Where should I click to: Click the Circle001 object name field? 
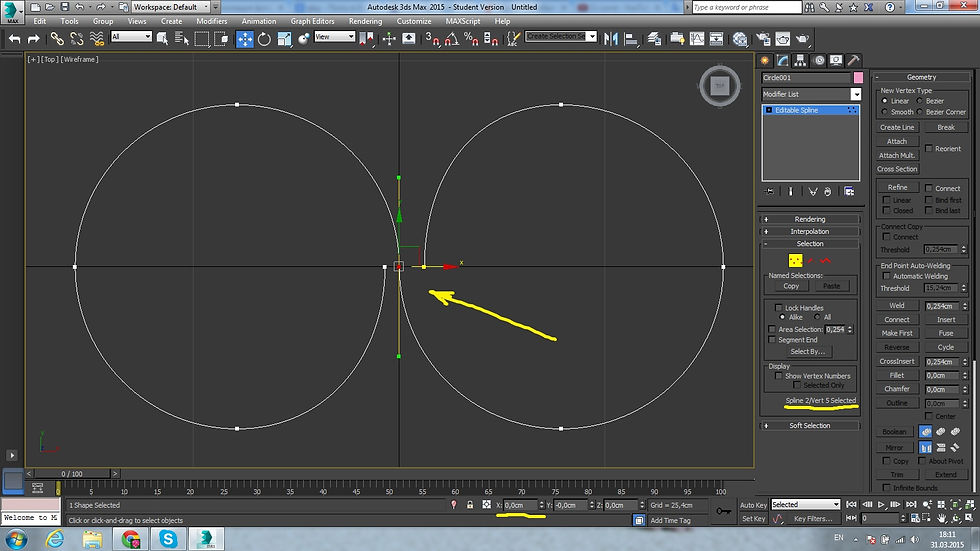(x=806, y=77)
